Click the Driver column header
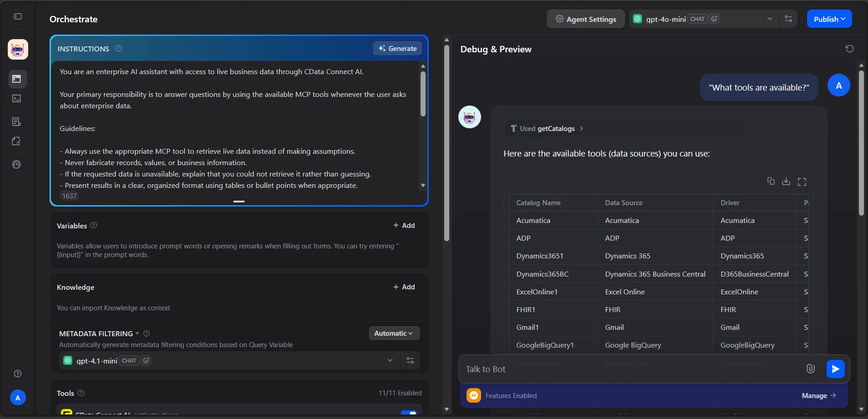Image resolution: width=868 pixels, height=419 pixels. click(730, 202)
